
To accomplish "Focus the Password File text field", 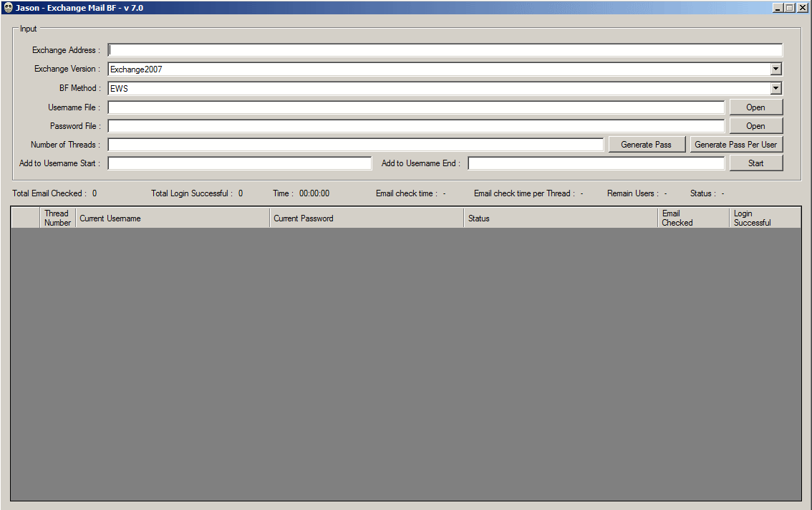I will [x=416, y=126].
